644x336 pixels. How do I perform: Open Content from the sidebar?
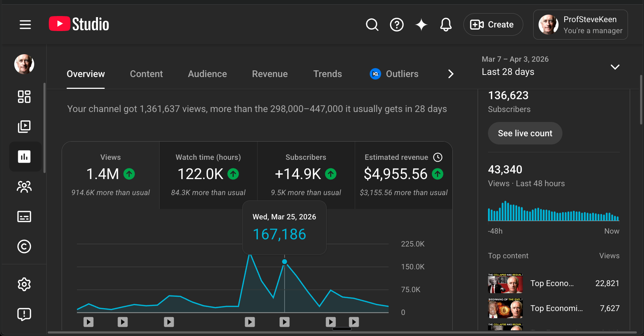(24, 127)
